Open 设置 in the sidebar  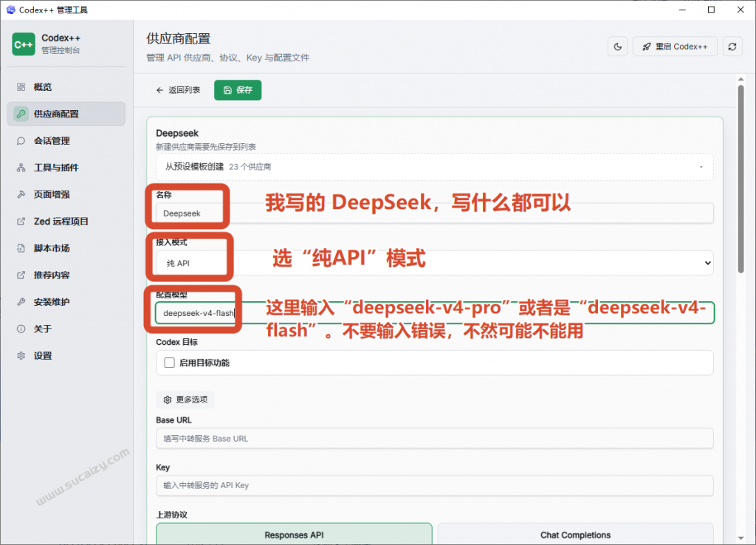pyautogui.click(x=66, y=356)
